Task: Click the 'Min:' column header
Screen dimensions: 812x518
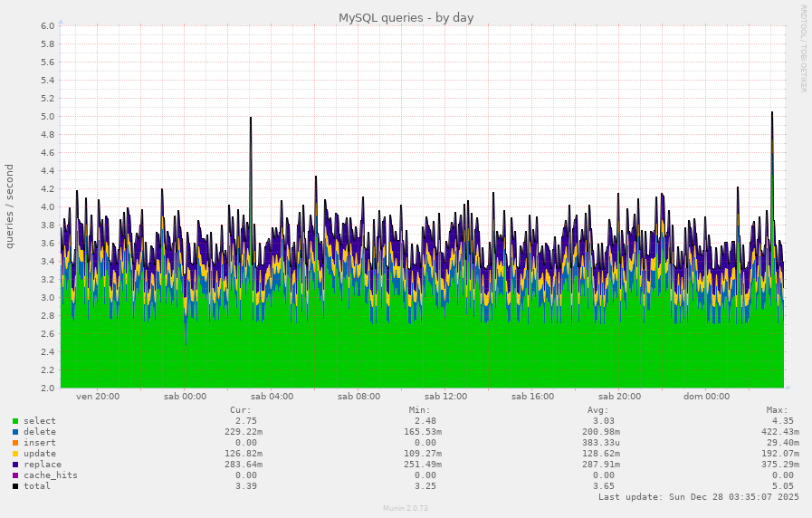Action: click(419, 410)
